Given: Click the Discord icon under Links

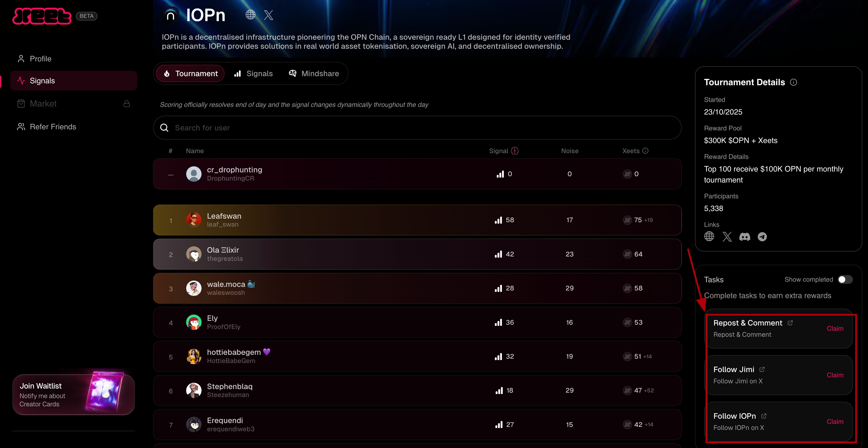Looking at the screenshot, I should (744, 237).
